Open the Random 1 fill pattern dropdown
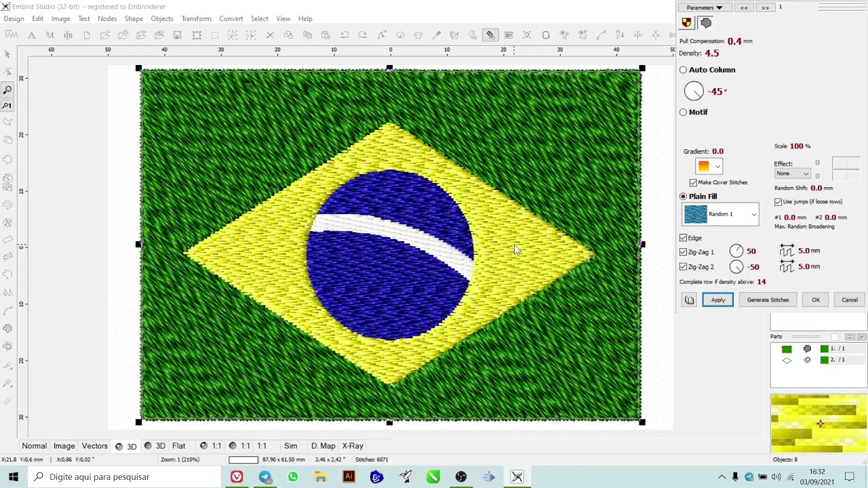This screenshot has height=488, width=868. (x=720, y=214)
